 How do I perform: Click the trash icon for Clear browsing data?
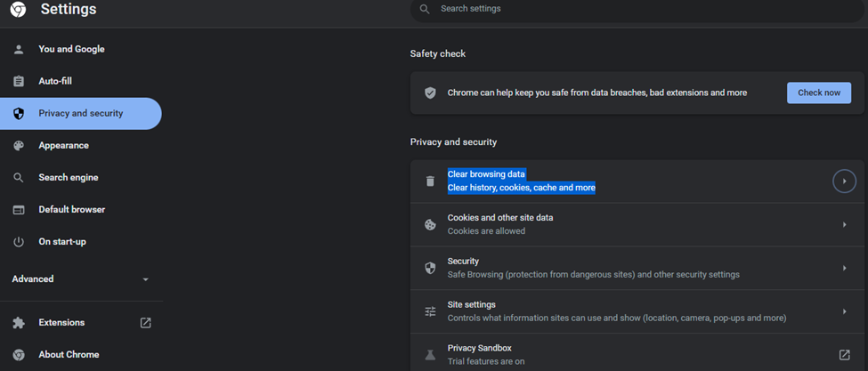(x=430, y=181)
